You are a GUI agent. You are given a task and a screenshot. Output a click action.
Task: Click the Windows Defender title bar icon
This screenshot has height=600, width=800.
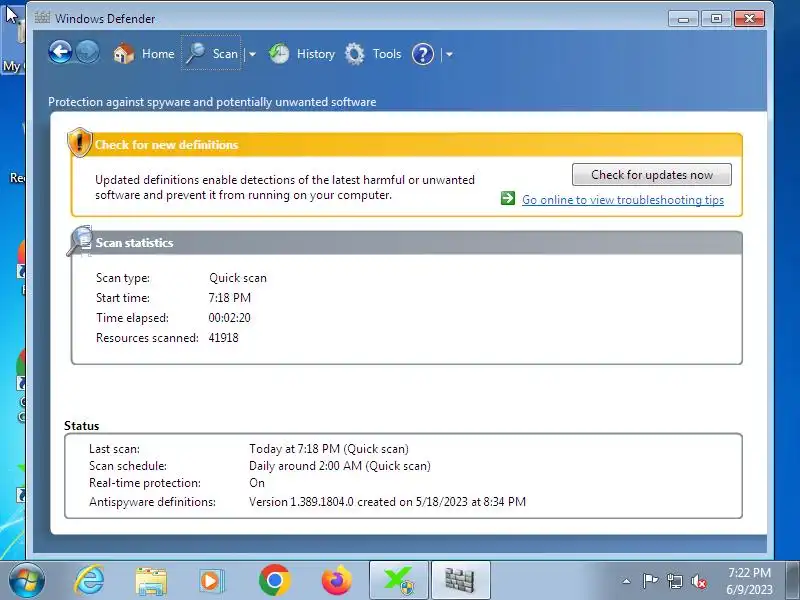pos(42,18)
